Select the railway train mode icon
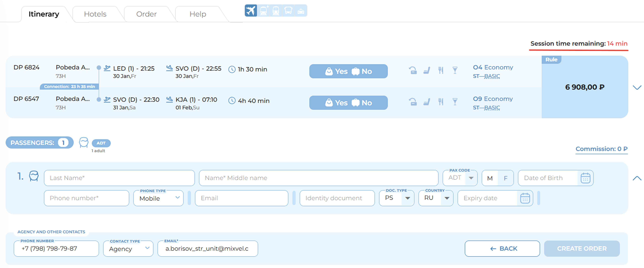Viewport: 644px width, 268px height. point(276,11)
